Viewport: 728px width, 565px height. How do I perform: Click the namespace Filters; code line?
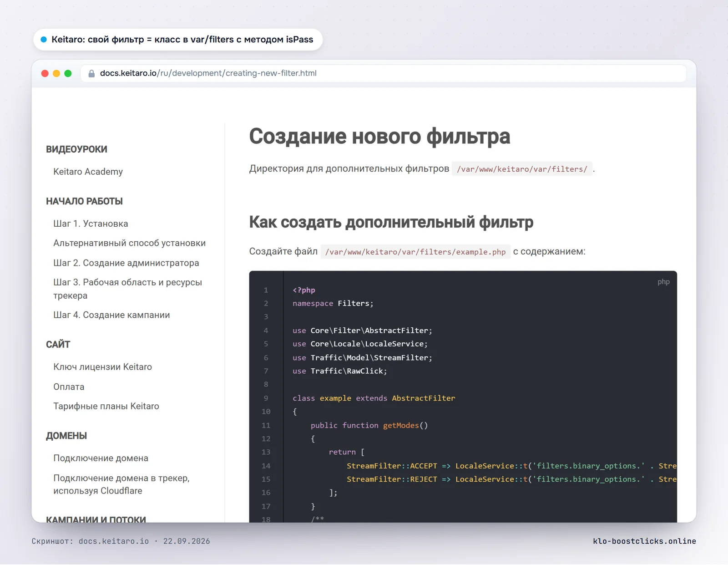333,303
